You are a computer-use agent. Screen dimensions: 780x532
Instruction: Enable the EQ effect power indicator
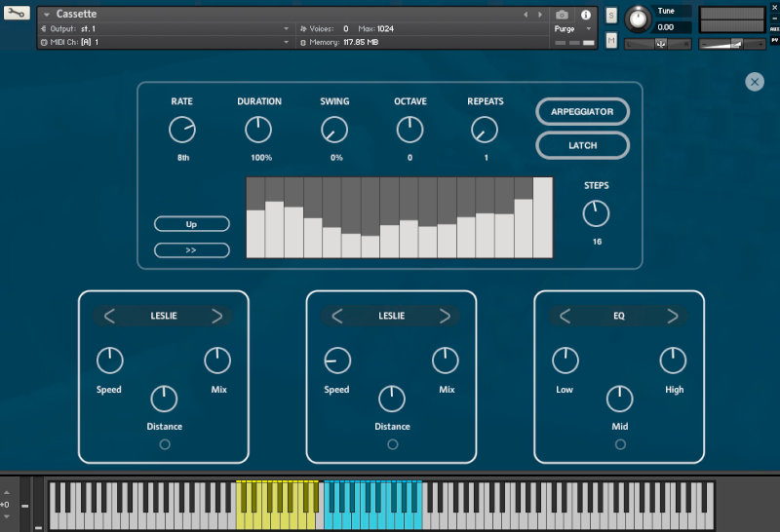click(x=620, y=444)
